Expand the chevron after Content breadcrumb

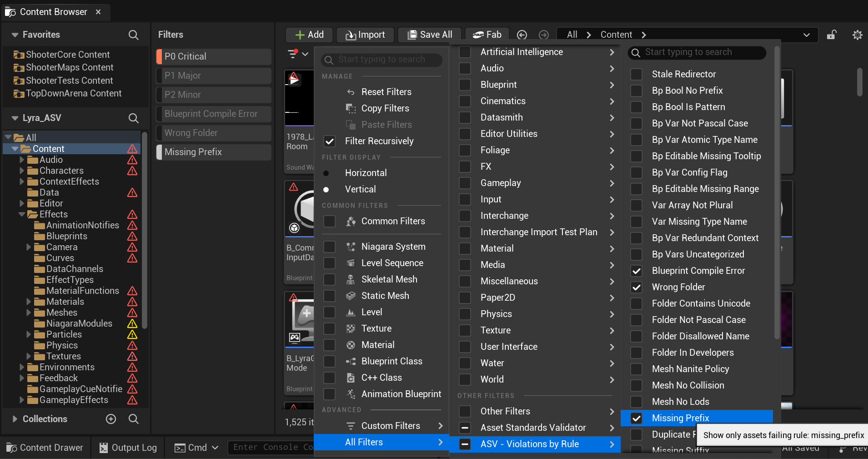tap(643, 35)
